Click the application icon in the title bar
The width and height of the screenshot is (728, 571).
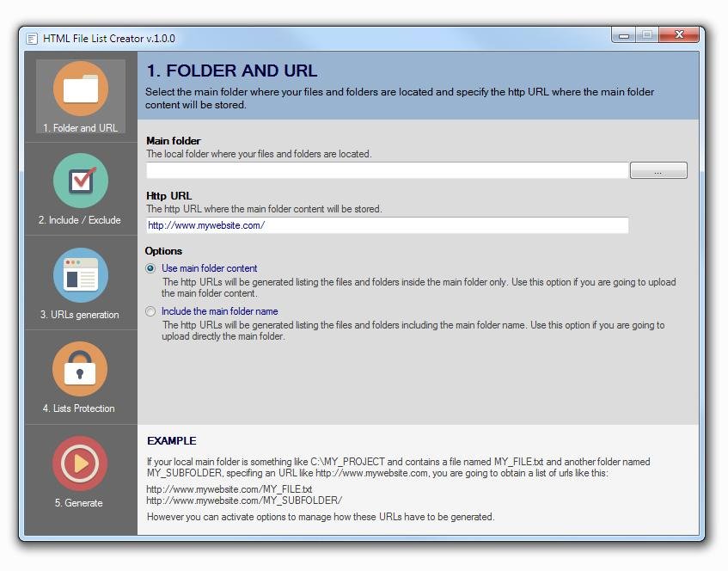click(x=30, y=35)
